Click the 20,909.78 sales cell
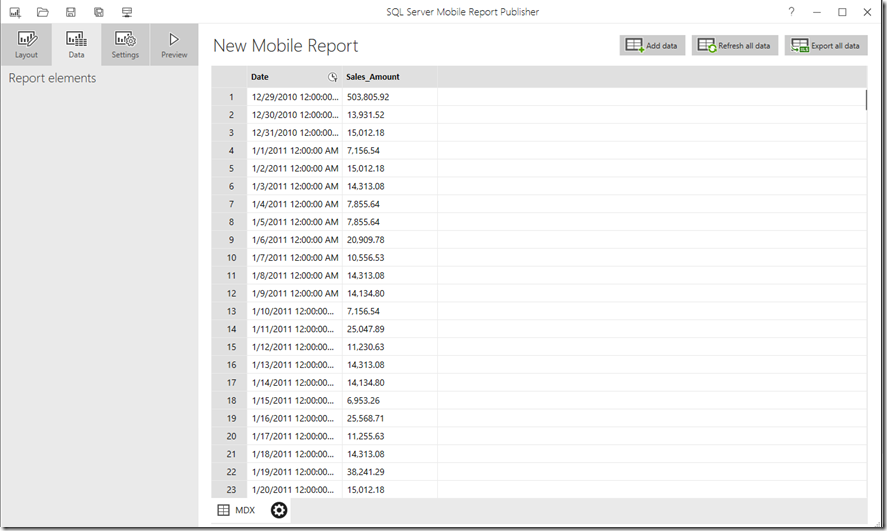 [389, 240]
